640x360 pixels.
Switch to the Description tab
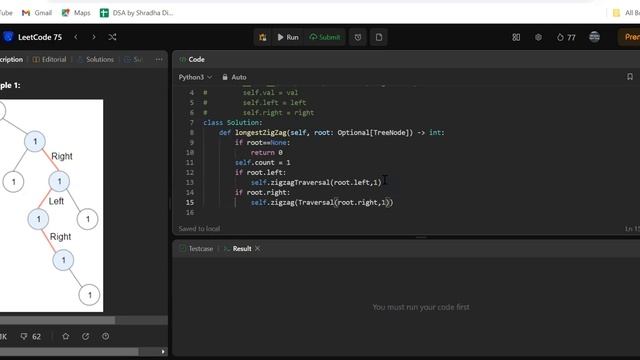(x=11, y=59)
